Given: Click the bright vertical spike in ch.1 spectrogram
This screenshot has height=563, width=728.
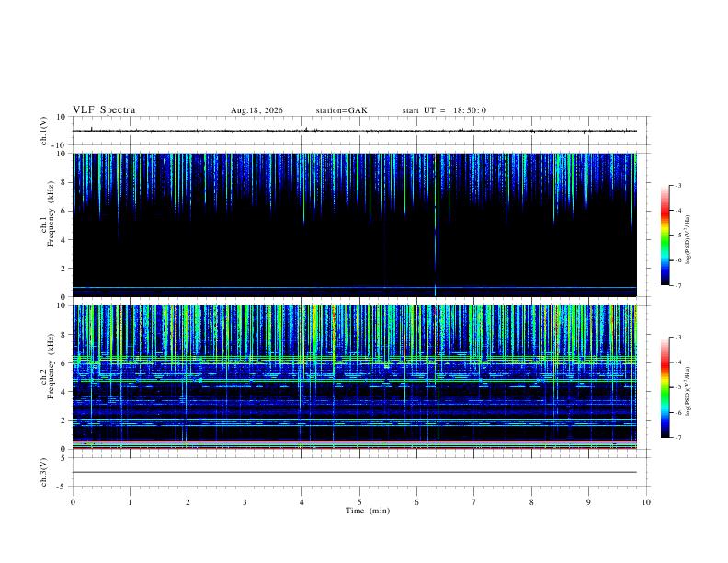Looking at the screenshot, I should point(436,224).
